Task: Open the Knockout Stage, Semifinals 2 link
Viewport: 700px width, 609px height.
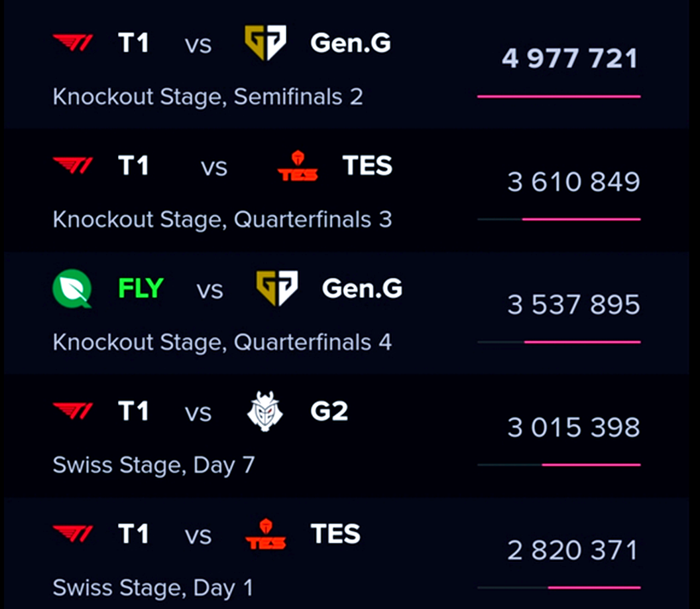Action: [207, 97]
